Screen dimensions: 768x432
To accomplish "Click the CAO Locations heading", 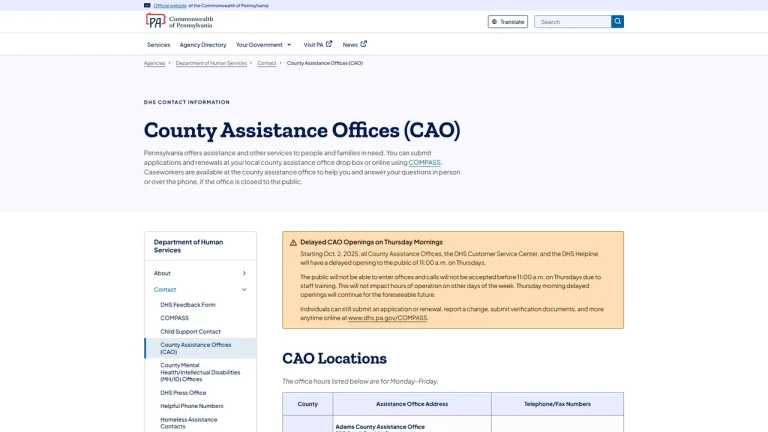I will (335, 359).
